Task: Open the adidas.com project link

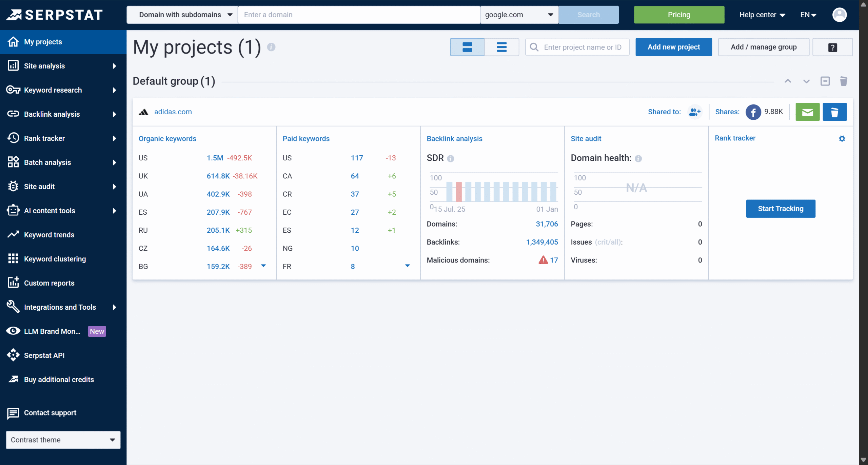Action: (173, 112)
